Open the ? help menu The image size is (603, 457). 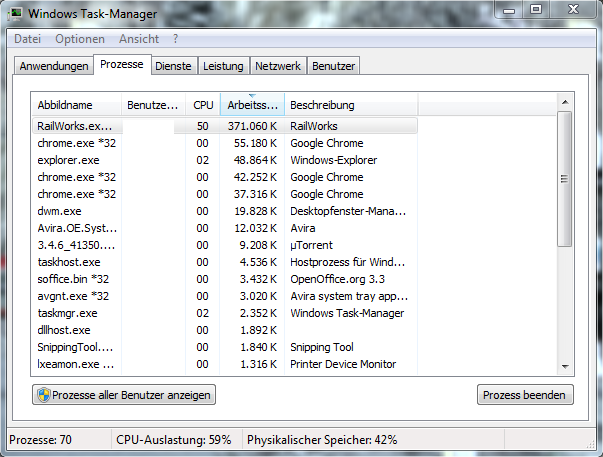(175, 39)
